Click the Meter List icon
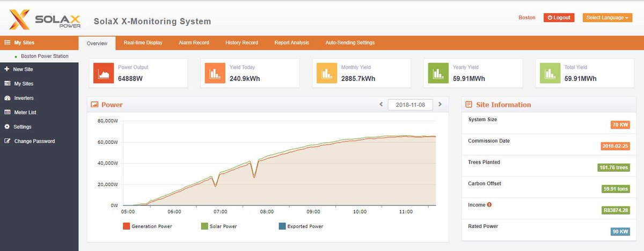 [x=8, y=113]
